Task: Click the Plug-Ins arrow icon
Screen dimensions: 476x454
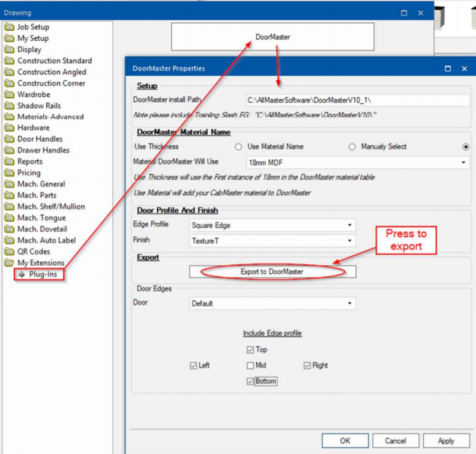Action: click(x=22, y=274)
